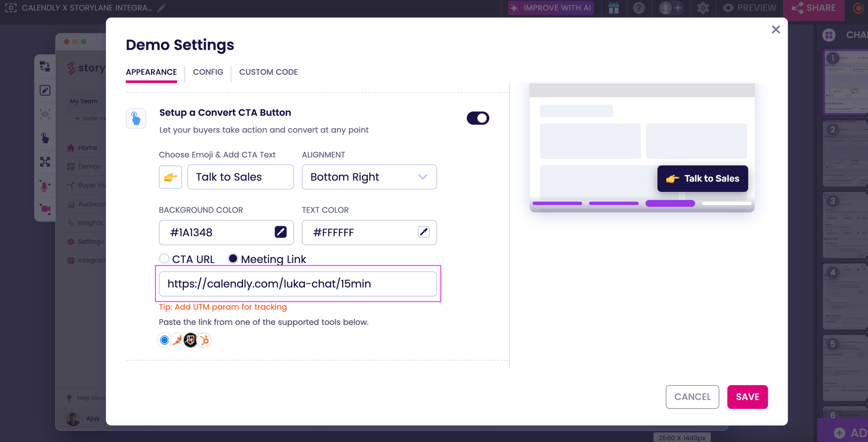Screen dimensions: 868x442
Task: Switch to the CONFIG tab
Action: coord(208,72)
